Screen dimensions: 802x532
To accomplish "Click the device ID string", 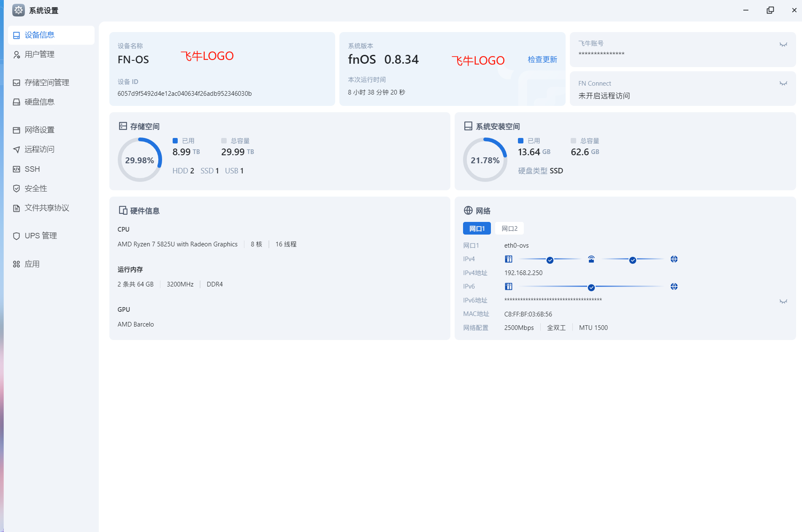I will [184, 94].
